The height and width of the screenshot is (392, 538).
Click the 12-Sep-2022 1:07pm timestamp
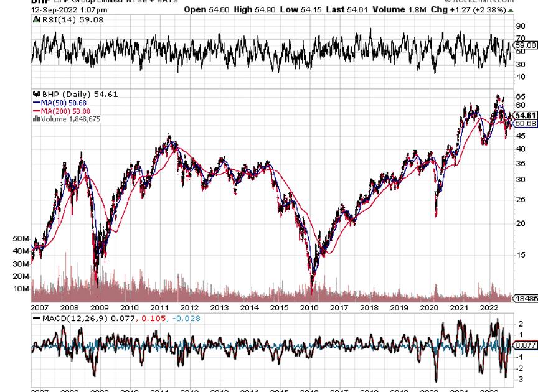64,10
